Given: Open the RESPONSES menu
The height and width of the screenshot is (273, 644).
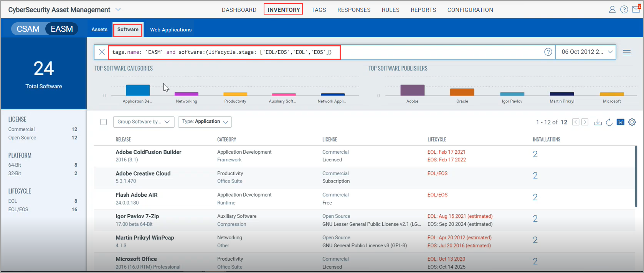Looking at the screenshot, I should 354,10.
